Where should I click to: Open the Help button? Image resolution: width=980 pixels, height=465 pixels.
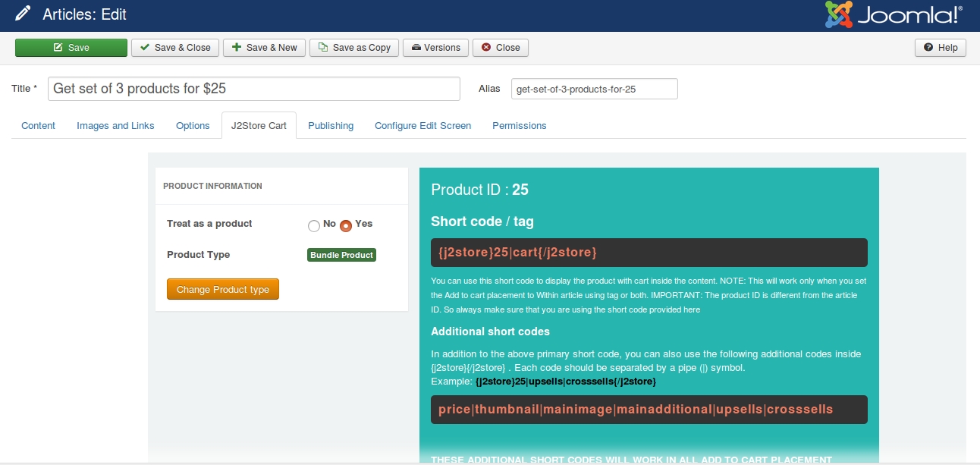(941, 48)
